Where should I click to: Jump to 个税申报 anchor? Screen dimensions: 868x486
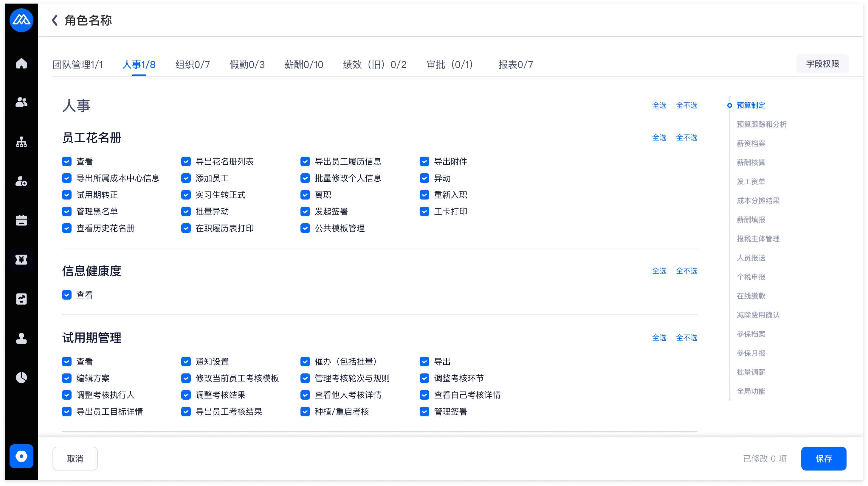(751, 277)
